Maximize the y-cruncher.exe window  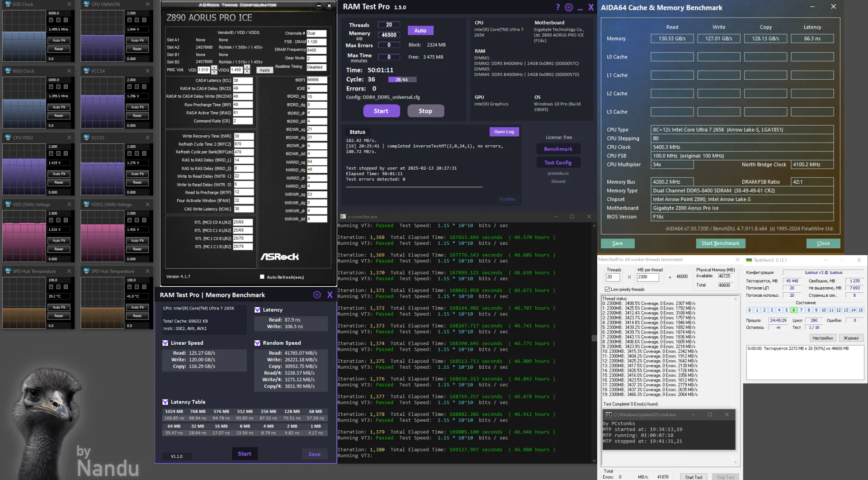572,216
